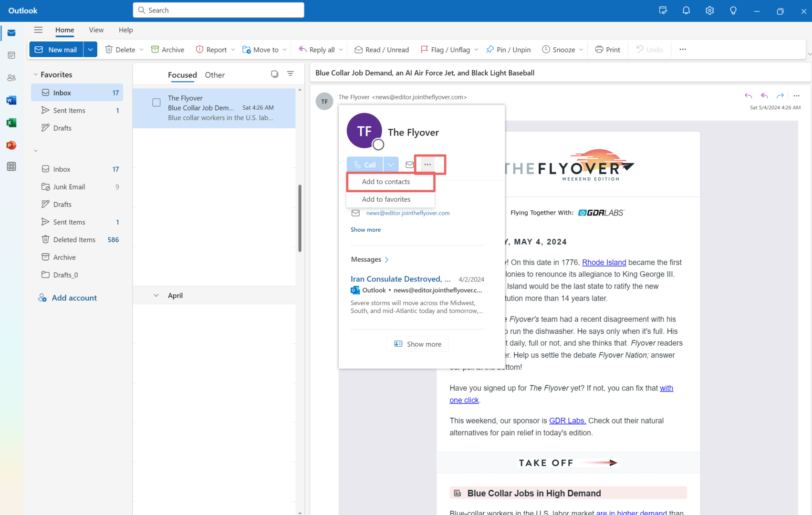Viewport: 812px width, 515px height.
Task: Open the More apps grid icon
Action: click(11, 166)
